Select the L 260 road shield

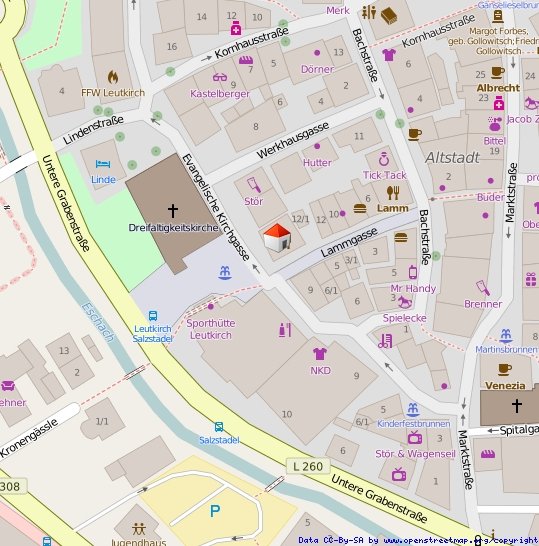pos(308,466)
